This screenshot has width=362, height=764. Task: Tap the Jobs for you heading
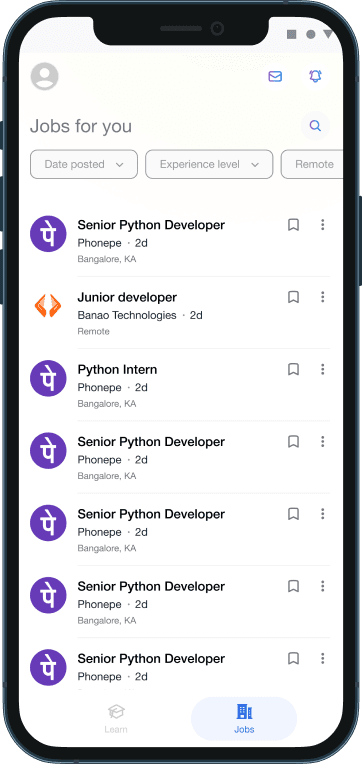click(x=81, y=126)
